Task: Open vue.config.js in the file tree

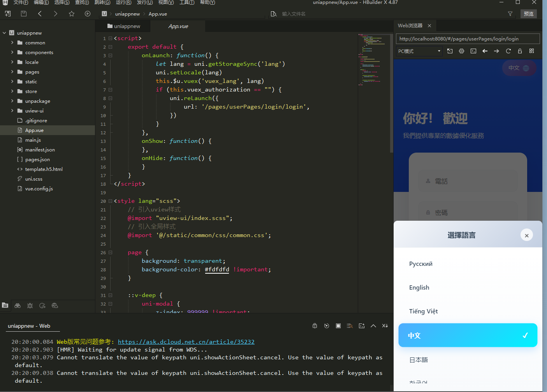Action: pyautogui.click(x=39, y=189)
